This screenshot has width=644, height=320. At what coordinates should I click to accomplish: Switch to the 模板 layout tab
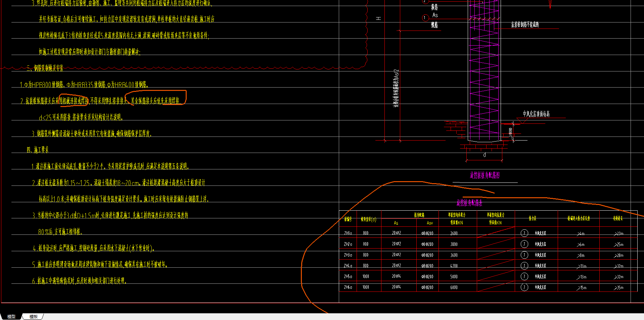point(34,316)
